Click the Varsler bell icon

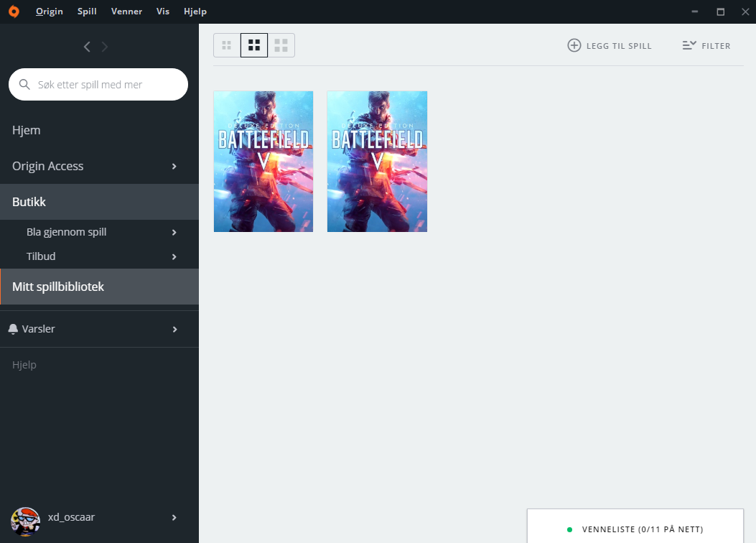point(13,329)
